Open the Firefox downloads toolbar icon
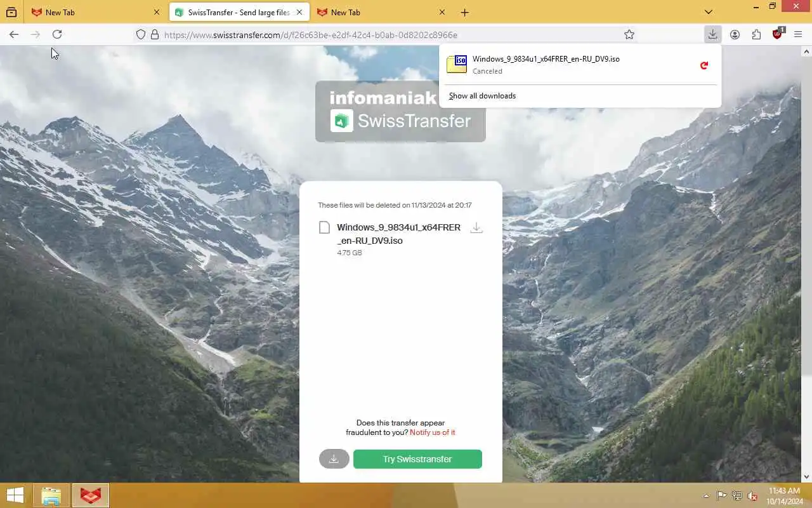 pos(712,34)
